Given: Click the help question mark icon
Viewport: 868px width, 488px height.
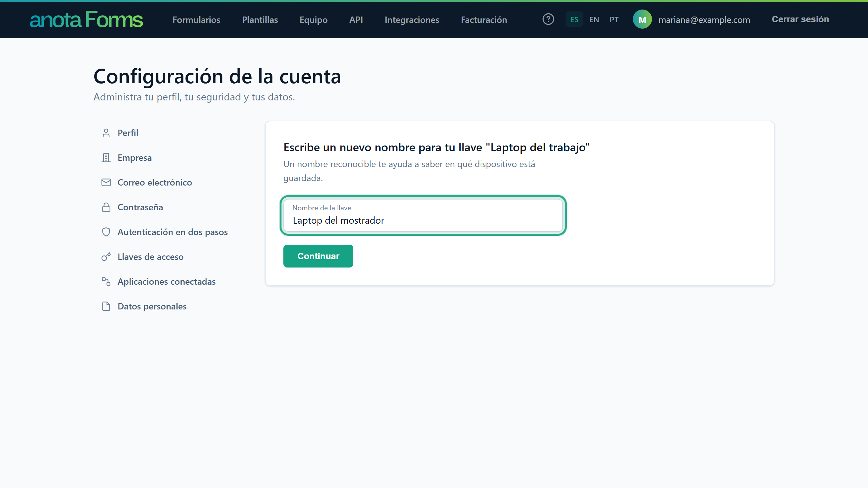Looking at the screenshot, I should [548, 19].
